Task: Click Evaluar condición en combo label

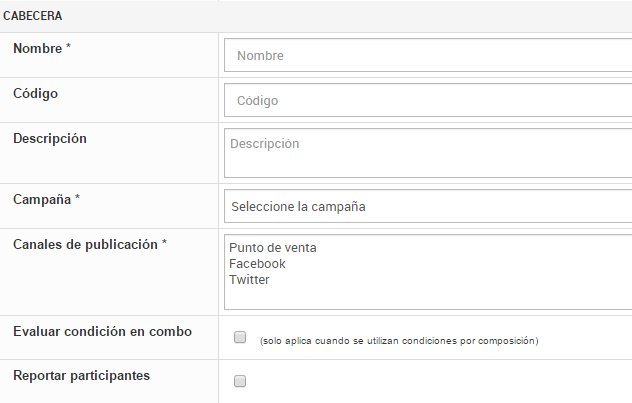Action: 102,331
